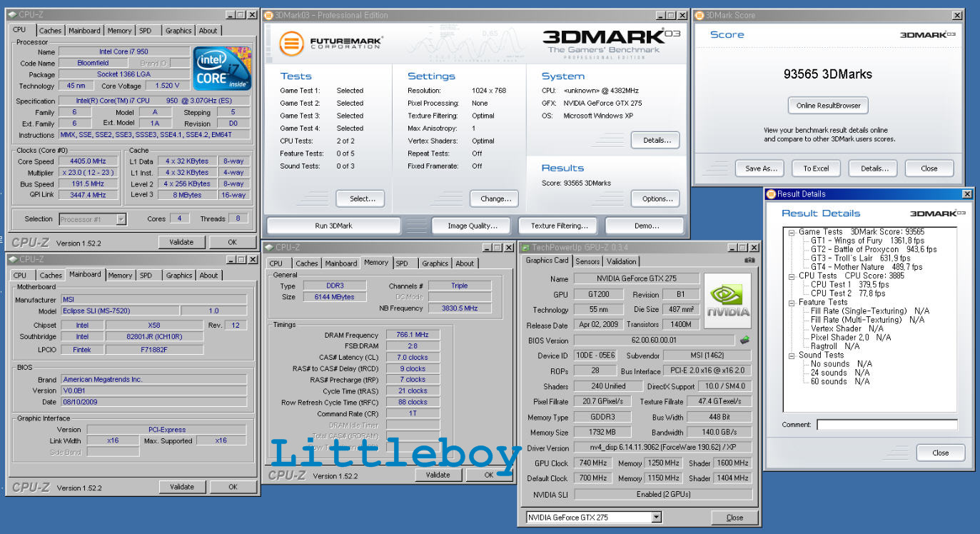Click the Result Details window title icon
980x534 pixels.
[x=771, y=193]
